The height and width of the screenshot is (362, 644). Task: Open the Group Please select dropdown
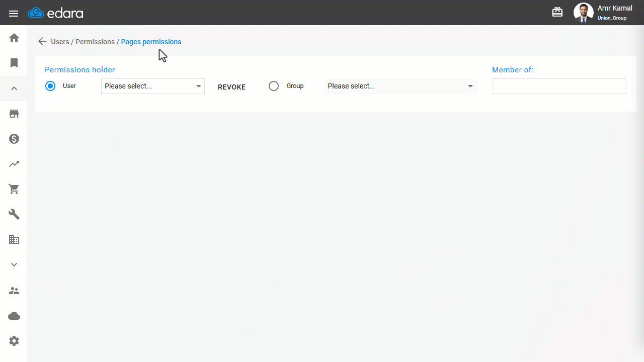click(x=400, y=86)
